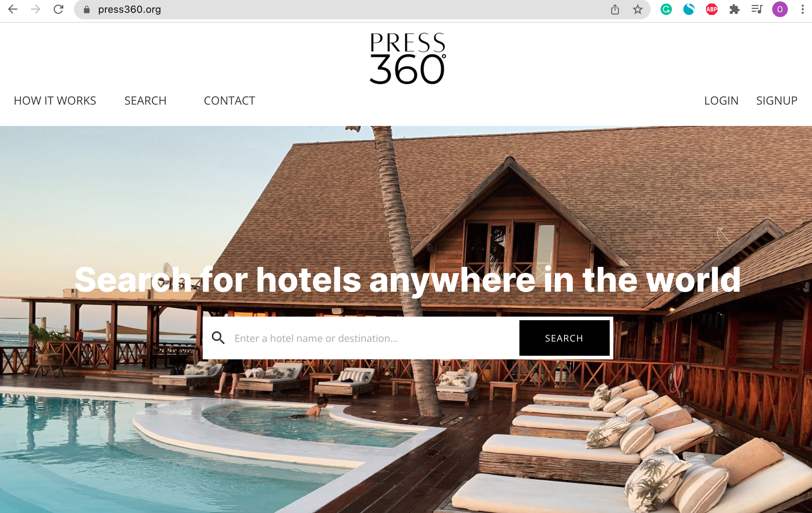Image resolution: width=812 pixels, height=513 pixels.
Task: Click the teal circular extension icon
Action: click(x=689, y=9)
